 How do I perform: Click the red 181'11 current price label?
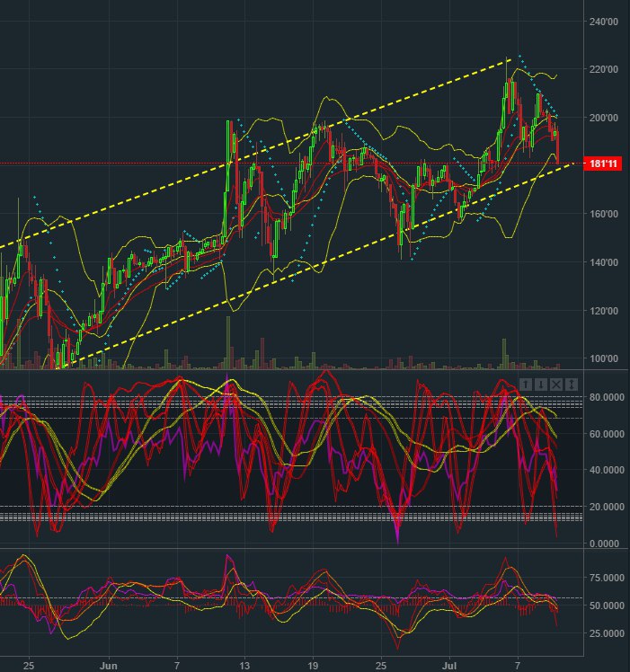602,164
